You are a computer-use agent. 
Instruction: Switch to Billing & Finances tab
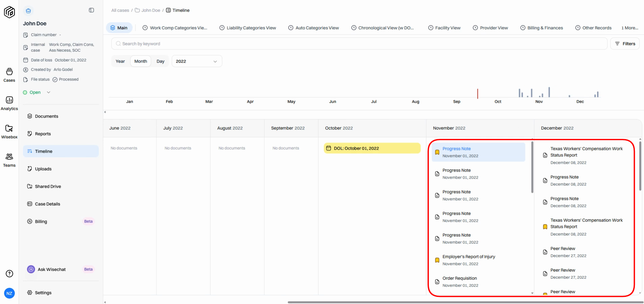click(541, 28)
